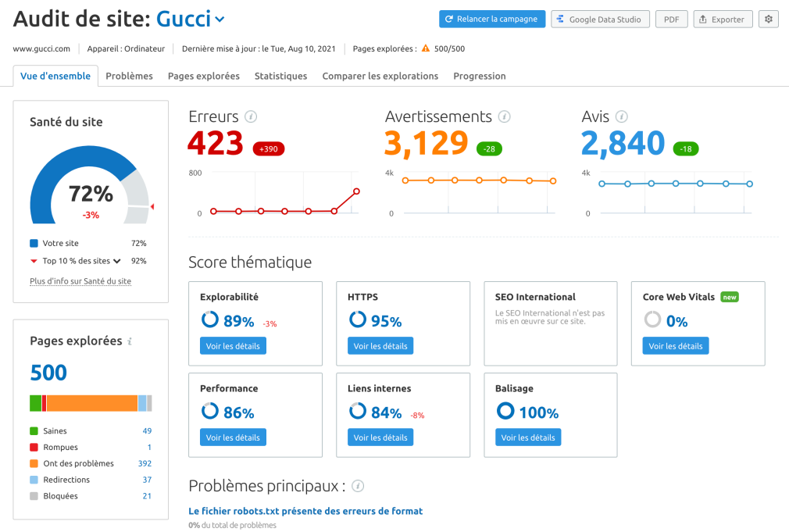Open the Comparer les explorations tab
Image resolution: width=789 pixels, height=532 pixels.
[380, 76]
